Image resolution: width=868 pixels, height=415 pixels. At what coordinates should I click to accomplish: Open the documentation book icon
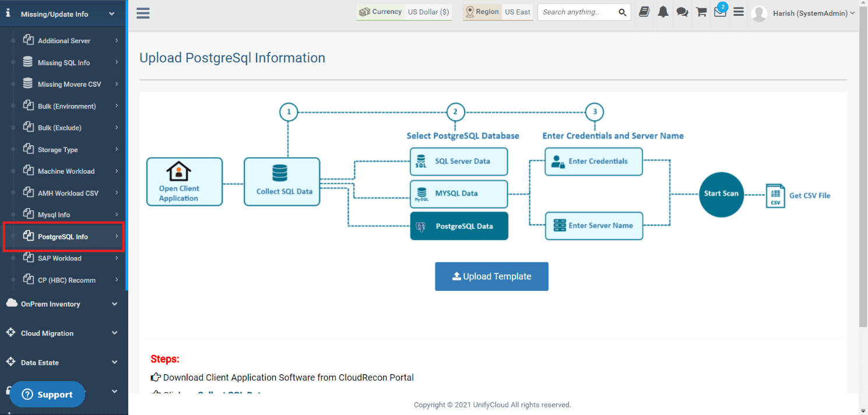pos(644,12)
